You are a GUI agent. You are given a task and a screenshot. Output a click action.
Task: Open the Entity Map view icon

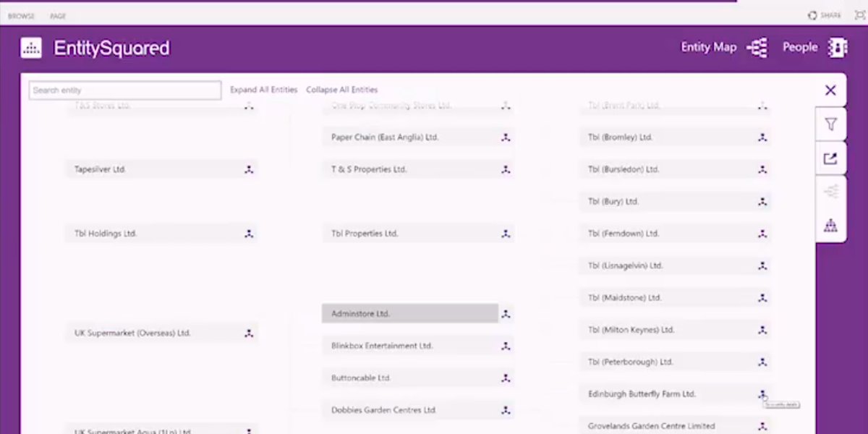(x=757, y=48)
